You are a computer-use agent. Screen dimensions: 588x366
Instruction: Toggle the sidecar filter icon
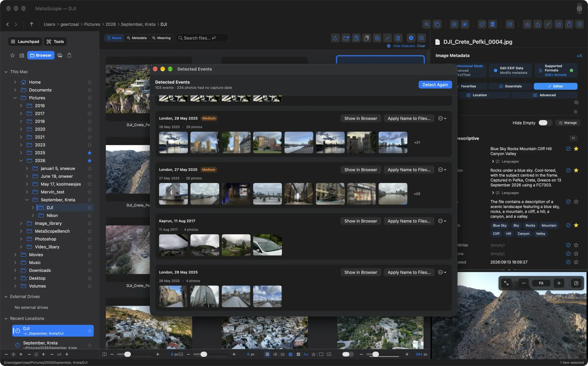point(411,38)
